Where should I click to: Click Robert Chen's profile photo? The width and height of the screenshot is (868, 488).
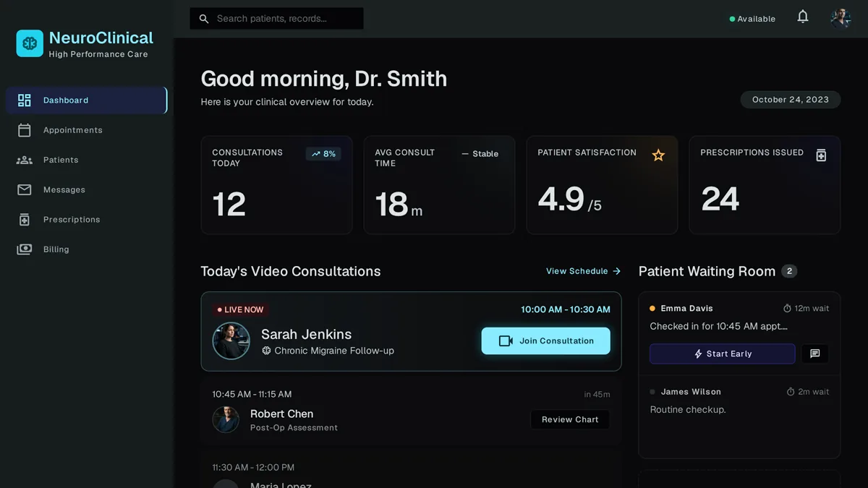[226, 419]
